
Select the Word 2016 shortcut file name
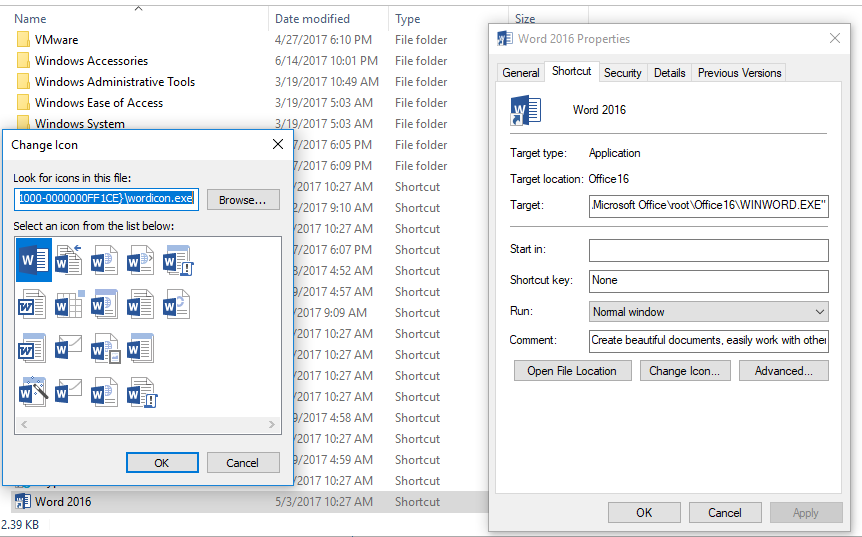pyautogui.click(x=63, y=501)
